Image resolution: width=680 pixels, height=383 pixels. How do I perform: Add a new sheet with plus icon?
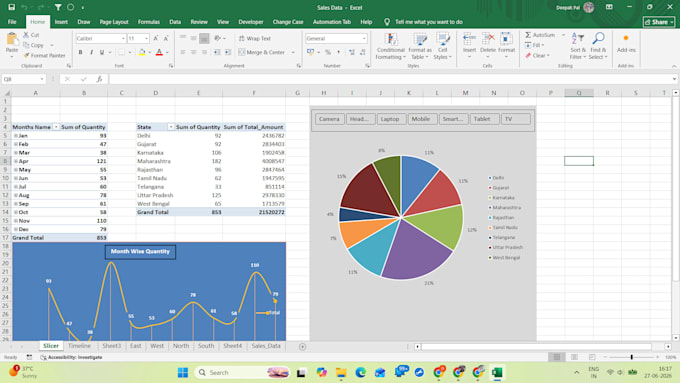point(302,346)
